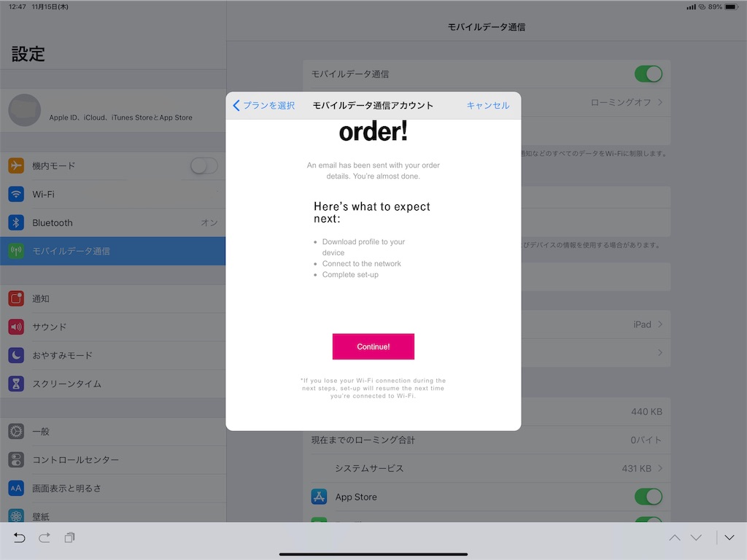Expand システムサービス row chevron
747x560 pixels.
pos(659,468)
